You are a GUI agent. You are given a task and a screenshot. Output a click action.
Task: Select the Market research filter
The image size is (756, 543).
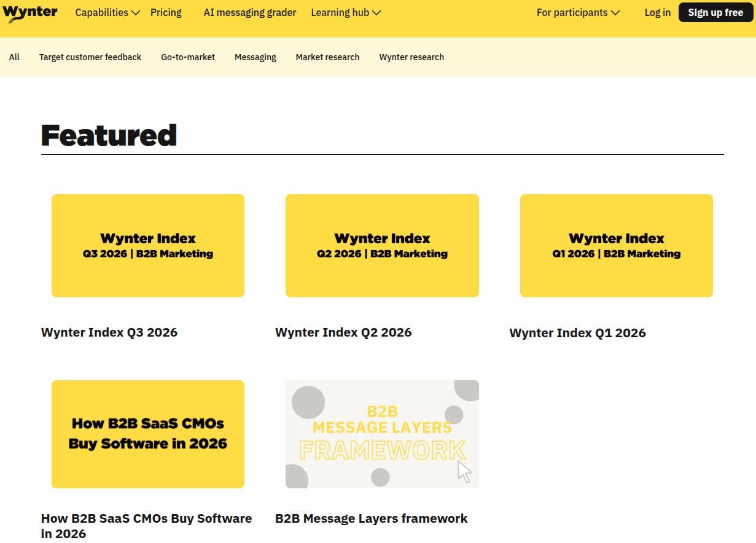coord(327,57)
